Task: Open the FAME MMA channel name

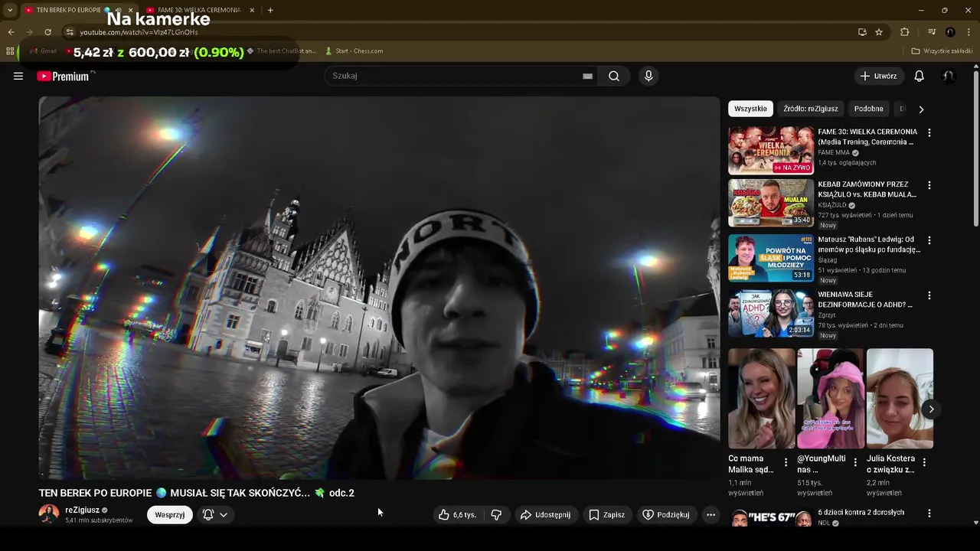Action: 834,152
